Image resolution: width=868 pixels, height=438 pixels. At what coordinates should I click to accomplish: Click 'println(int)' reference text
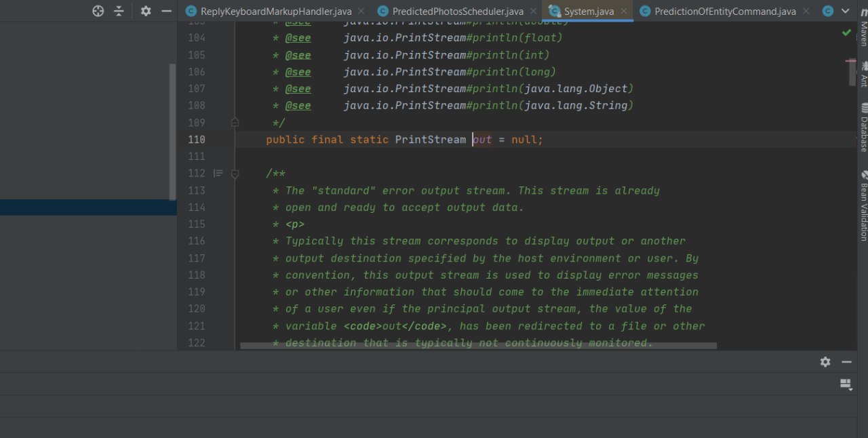(x=511, y=55)
